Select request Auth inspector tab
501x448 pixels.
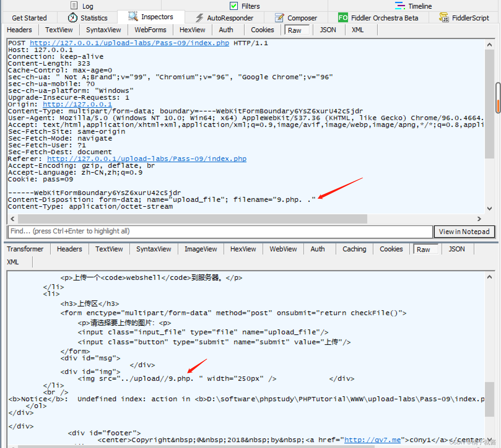coord(226,30)
